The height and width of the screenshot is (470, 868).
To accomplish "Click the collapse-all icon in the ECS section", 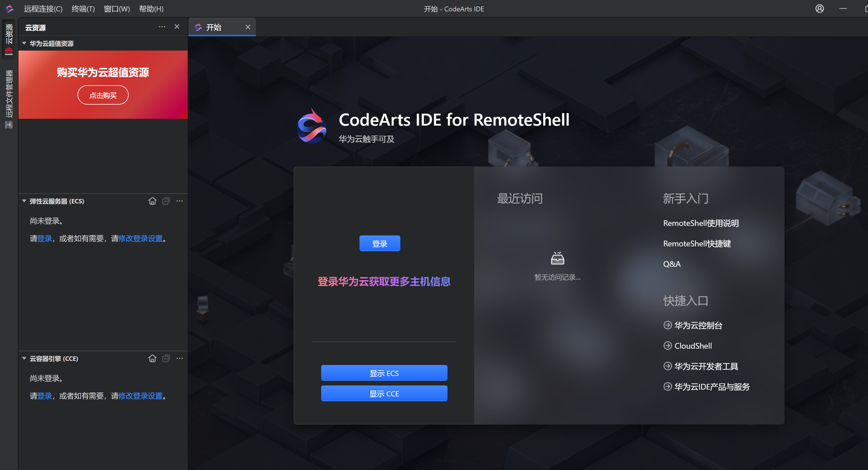I will coord(166,201).
